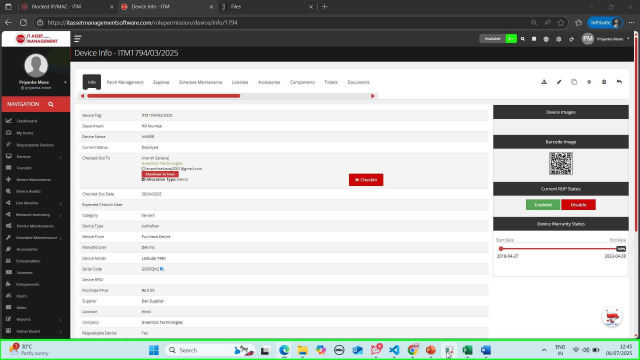Screen dimensions: 640x360
Task: Click the warranty progress slider end marker
Action: [x=621, y=249]
